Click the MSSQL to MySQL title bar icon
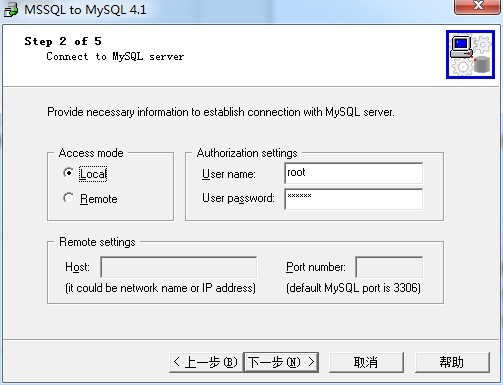The width and height of the screenshot is (503, 385). point(11,9)
